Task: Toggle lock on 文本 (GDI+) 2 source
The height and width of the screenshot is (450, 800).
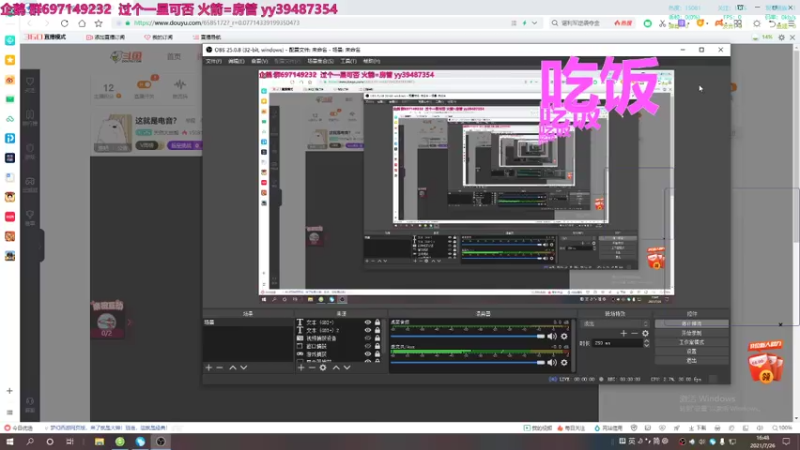Action: click(x=378, y=330)
